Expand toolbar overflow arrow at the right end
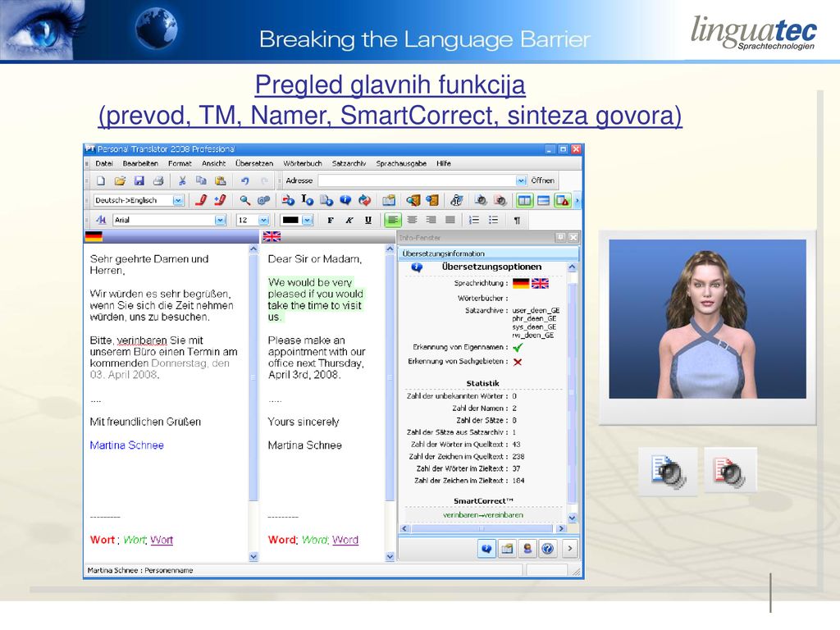The image size is (840, 630). point(577,200)
